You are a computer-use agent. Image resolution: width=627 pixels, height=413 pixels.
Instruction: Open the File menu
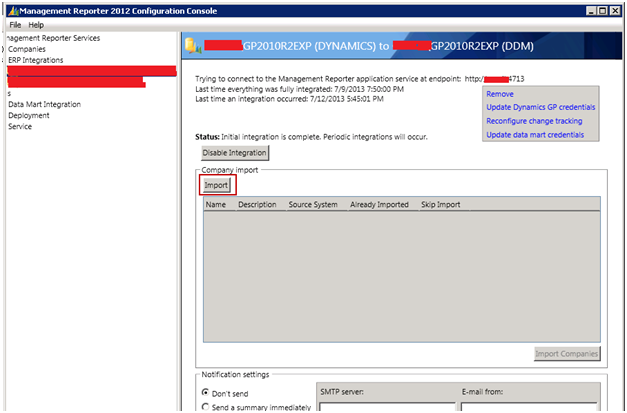coord(15,25)
